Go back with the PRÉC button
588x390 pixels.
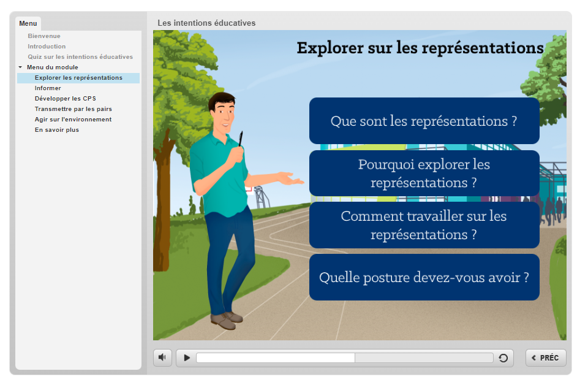[545, 357]
